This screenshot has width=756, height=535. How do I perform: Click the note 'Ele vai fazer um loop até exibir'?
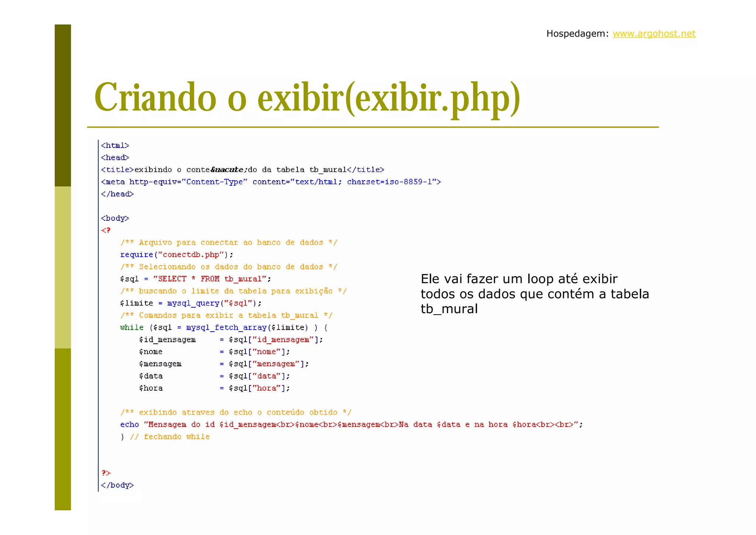pos(519,279)
